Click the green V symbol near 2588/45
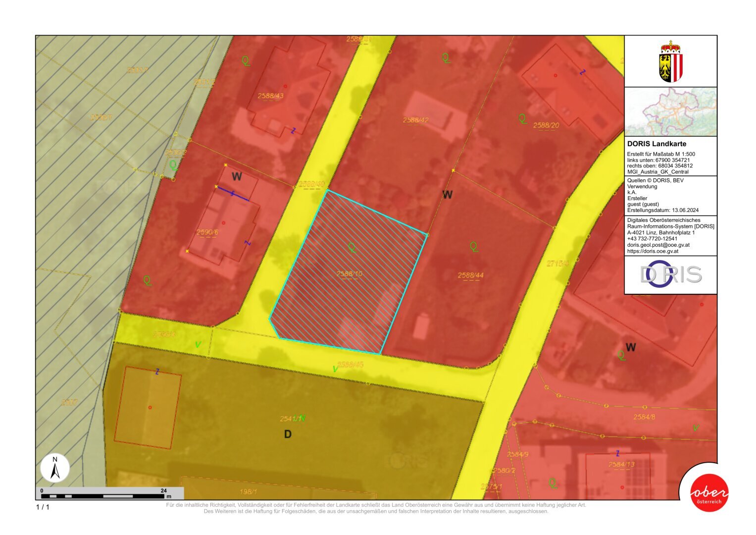 click(335, 369)
